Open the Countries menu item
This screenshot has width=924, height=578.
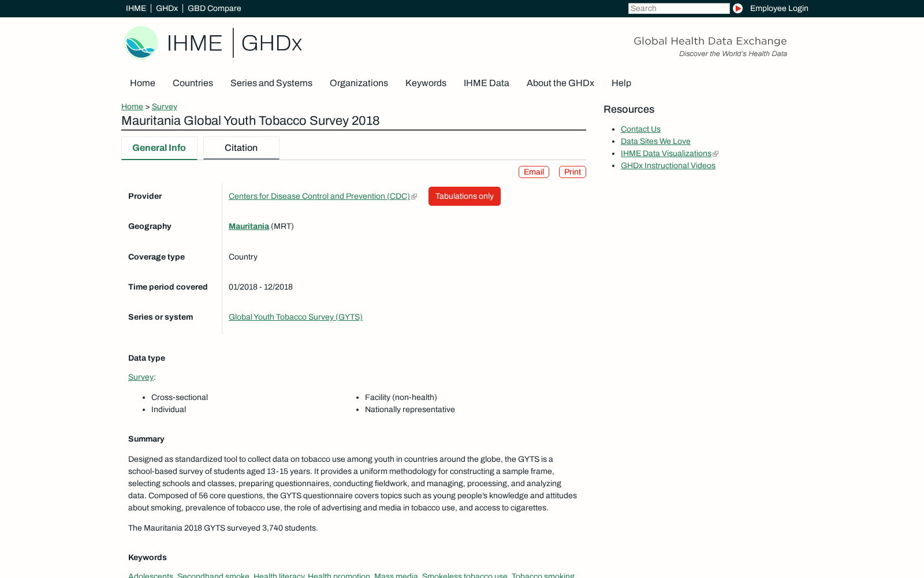[x=193, y=83]
